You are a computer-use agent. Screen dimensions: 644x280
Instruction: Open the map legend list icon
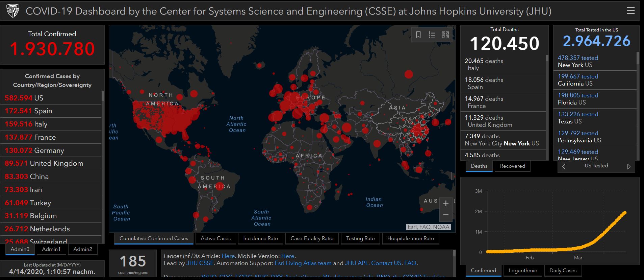point(432,35)
